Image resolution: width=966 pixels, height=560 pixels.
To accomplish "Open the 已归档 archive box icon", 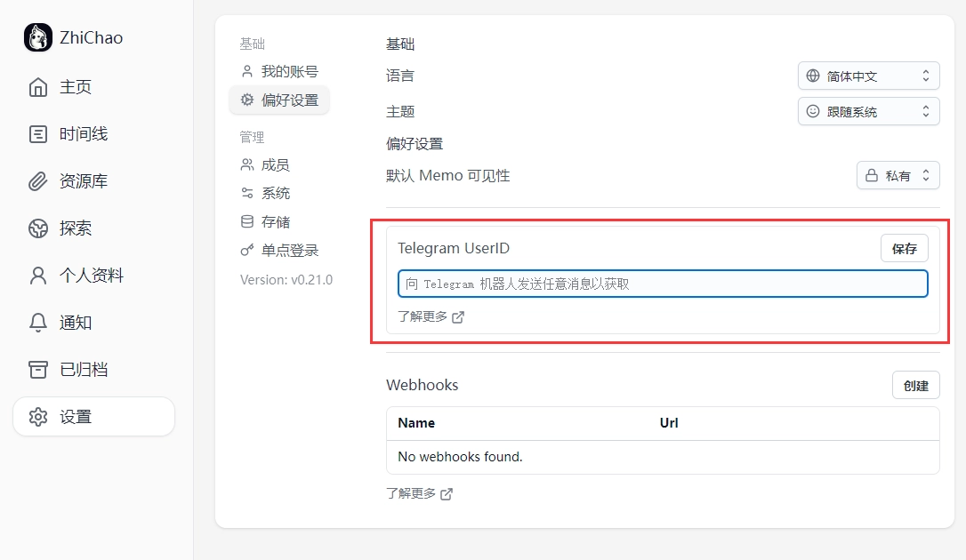I will (36, 369).
